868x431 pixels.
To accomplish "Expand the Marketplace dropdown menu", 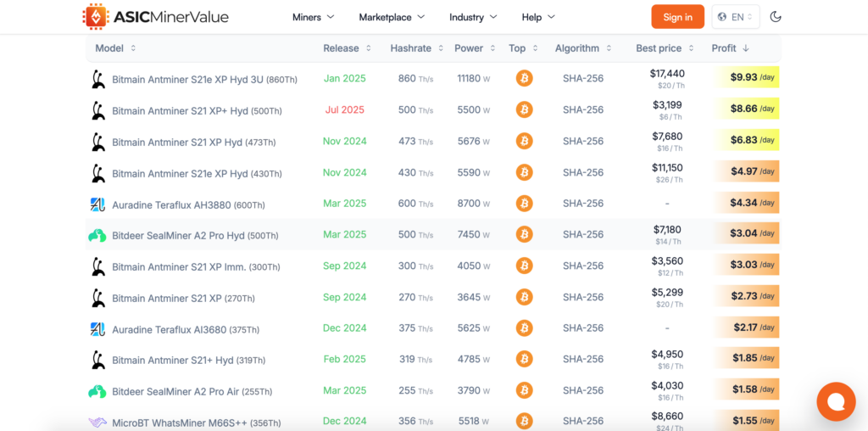I will (392, 17).
